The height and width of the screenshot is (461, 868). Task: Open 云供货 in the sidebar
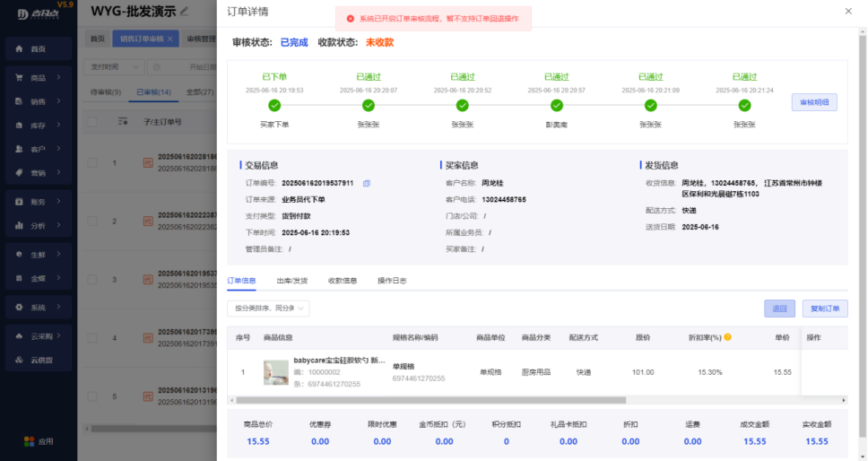click(x=41, y=360)
